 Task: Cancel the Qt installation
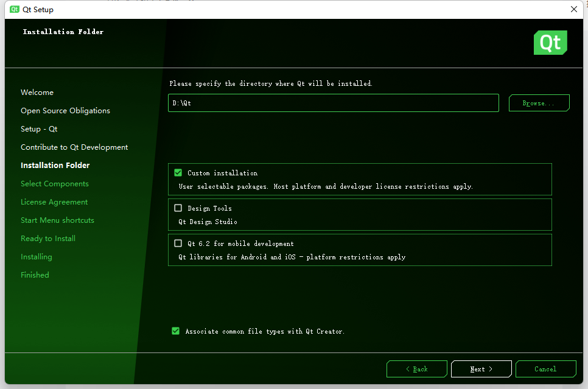545,369
